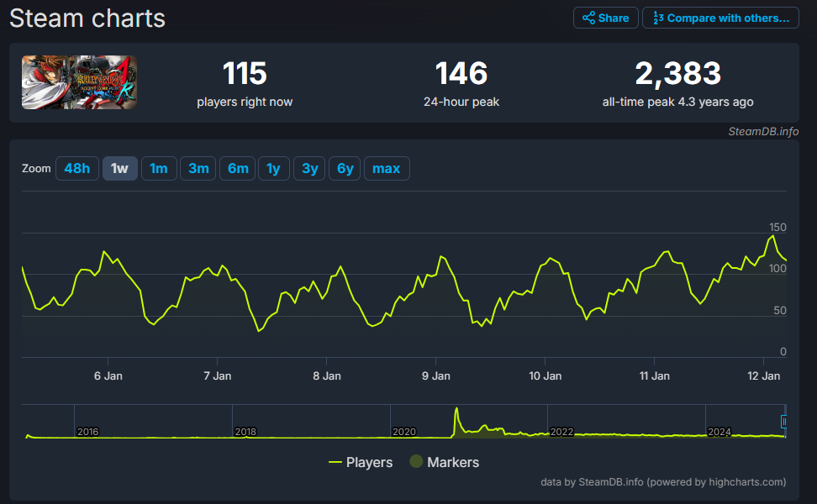Click the game banner thumbnail
This screenshot has width=817, height=504.
click(79, 82)
